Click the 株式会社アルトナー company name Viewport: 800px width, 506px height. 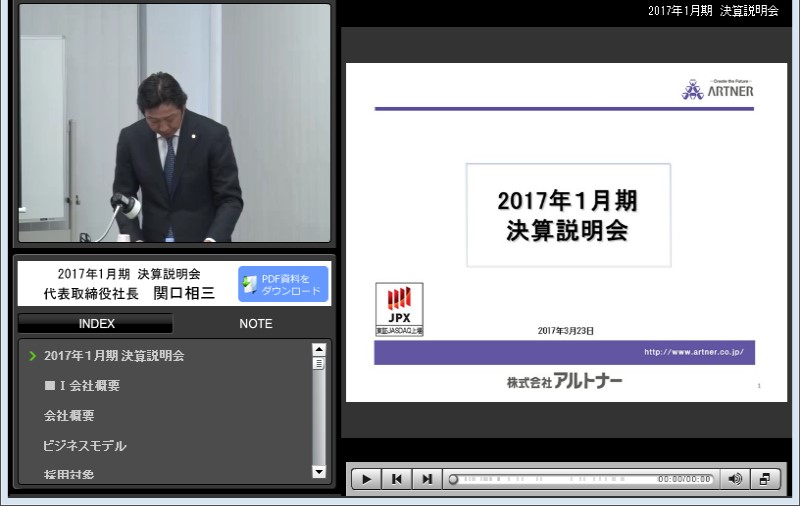[x=564, y=381]
